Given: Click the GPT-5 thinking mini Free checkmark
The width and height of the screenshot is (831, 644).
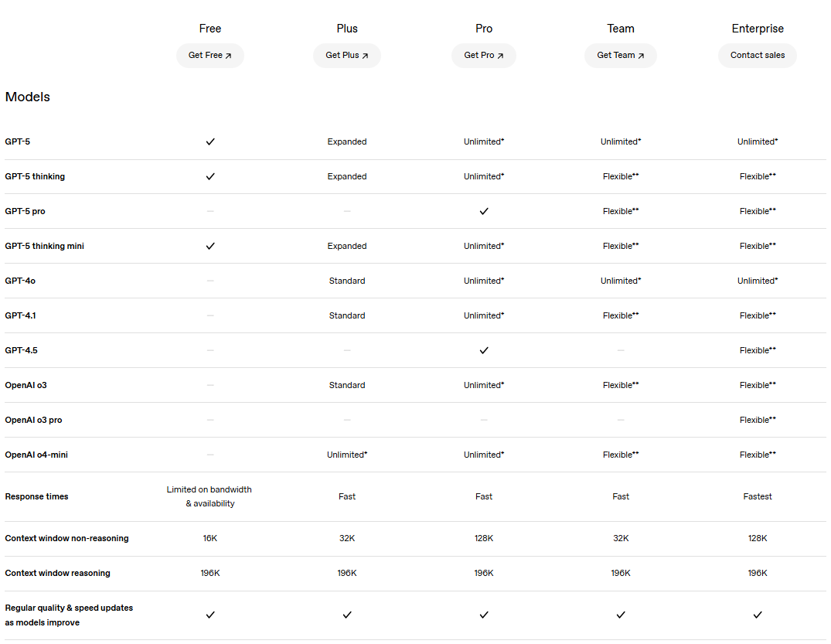Looking at the screenshot, I should [210, 246].
